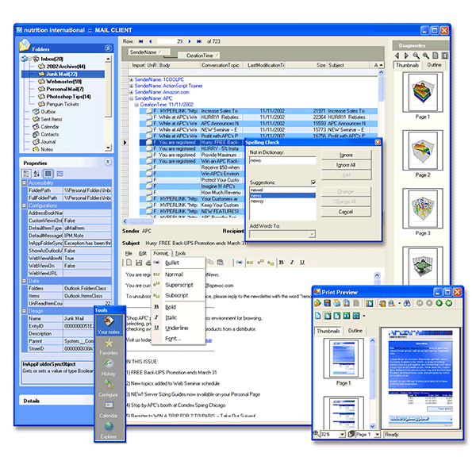Go to next row using navigator arrow
This screenshot has height=476, width=476.
[190, 41]
